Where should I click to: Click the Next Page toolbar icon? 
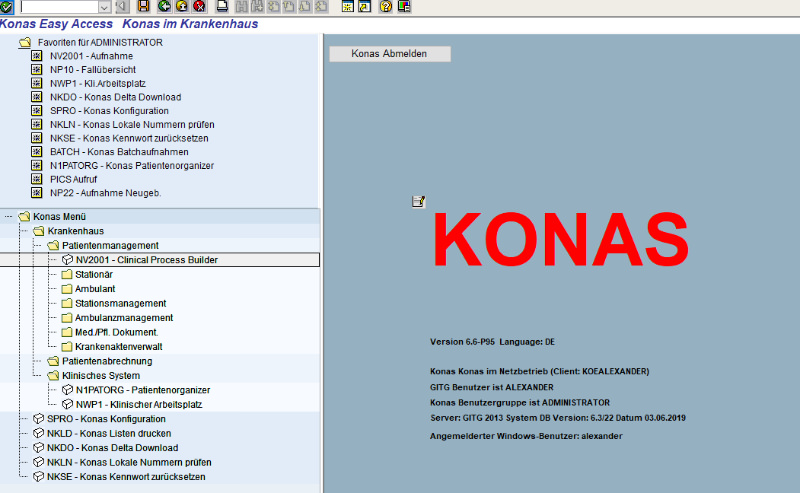click(x=305, y=6)
